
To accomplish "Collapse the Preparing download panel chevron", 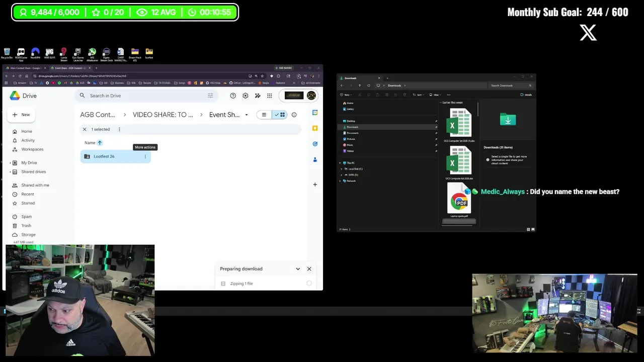I will 298,269.
